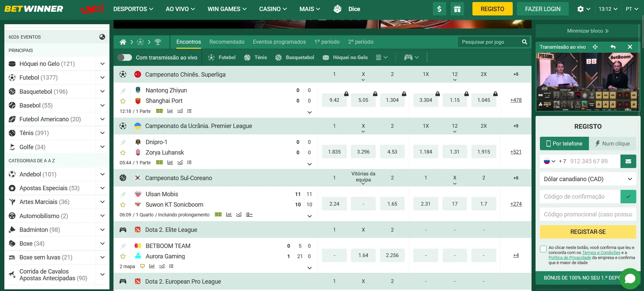Open the gift bonuses icon

coord(457,9)
